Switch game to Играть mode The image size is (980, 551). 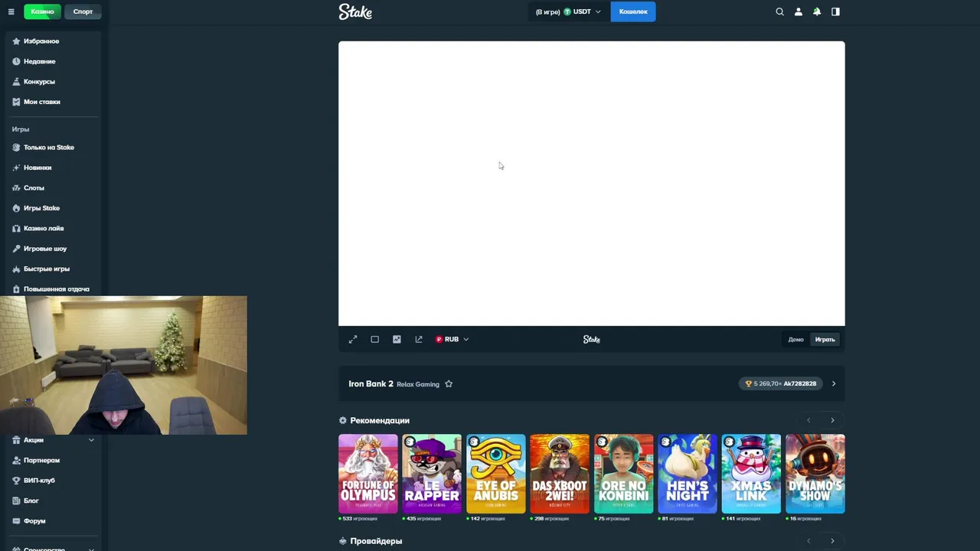coord(825,339)
